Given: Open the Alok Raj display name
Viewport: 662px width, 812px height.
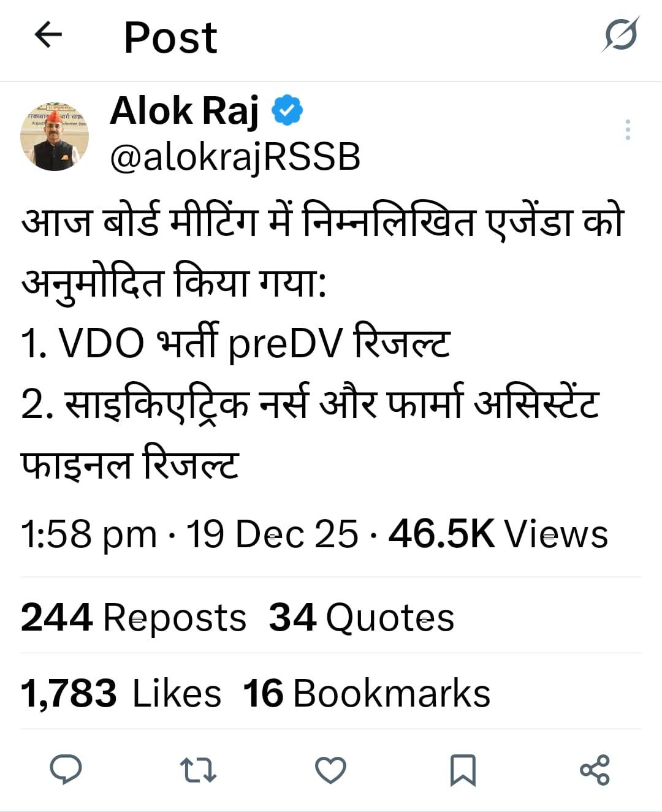Looking at the screenshot, I should pyautogui.click(x=185, y=111).
